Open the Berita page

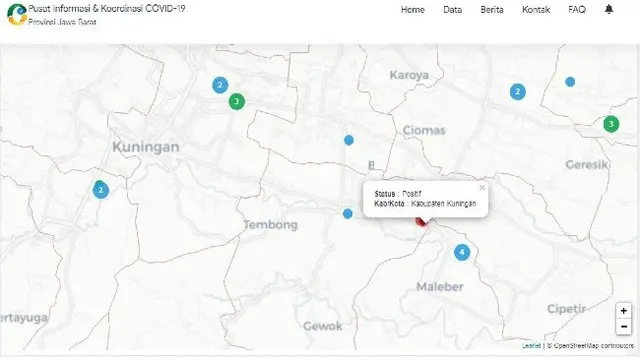492,10
